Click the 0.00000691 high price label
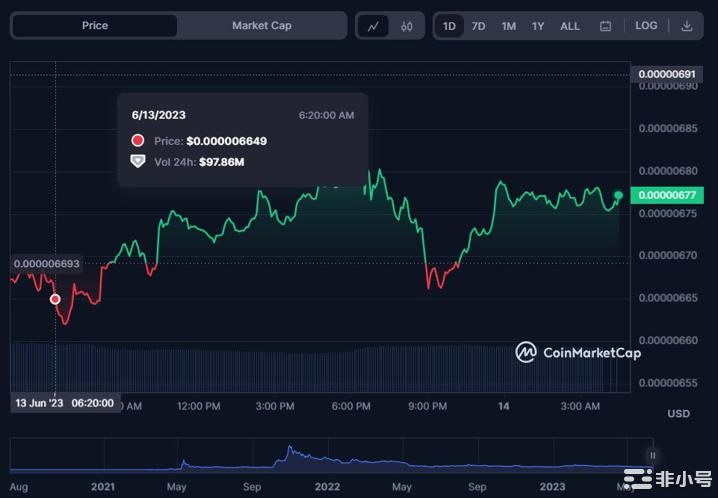This screenshot has height=498, width=718. click(x=668, y=75)
